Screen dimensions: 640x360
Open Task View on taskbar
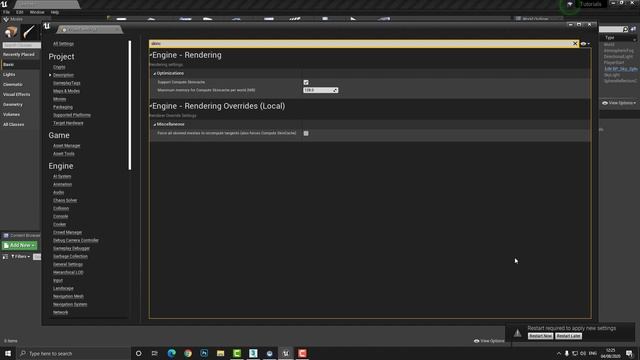pos(155,353)
